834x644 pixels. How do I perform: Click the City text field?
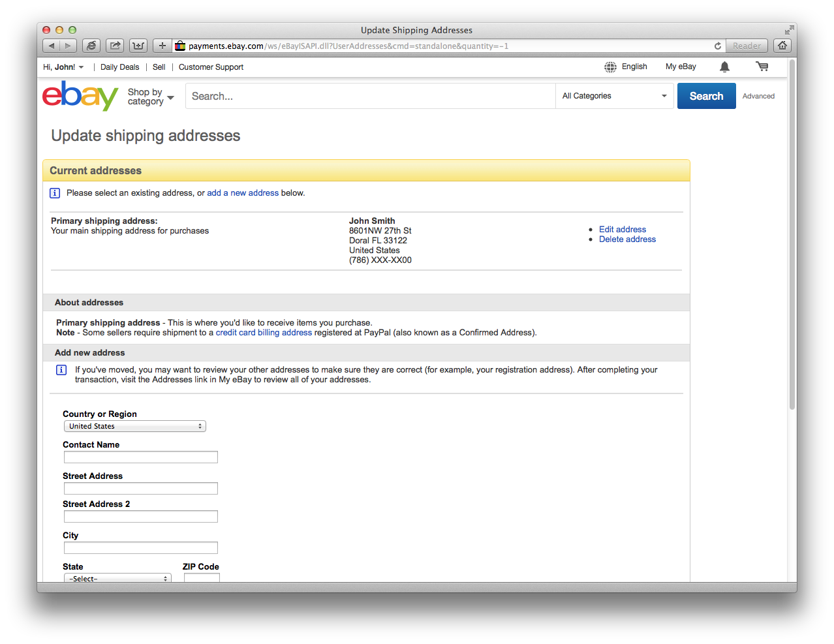click(141, 548)
